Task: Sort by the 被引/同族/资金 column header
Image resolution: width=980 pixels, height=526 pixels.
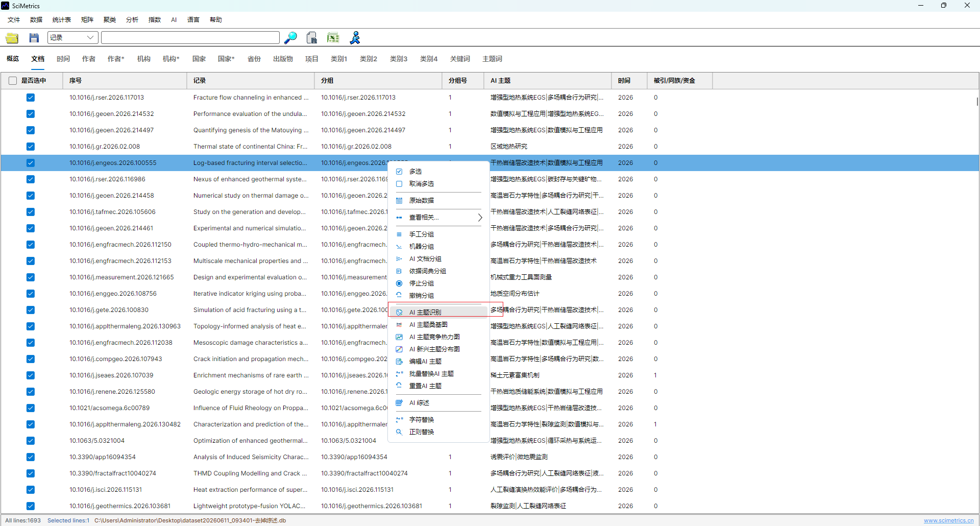Action: tap(679, 81)
